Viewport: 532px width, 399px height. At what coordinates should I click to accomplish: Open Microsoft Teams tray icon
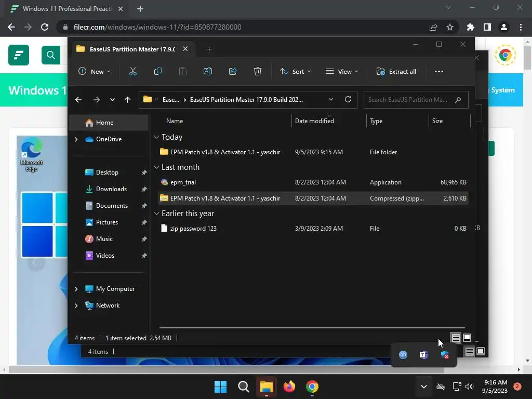pyautogui.click(x=423, y=355)
